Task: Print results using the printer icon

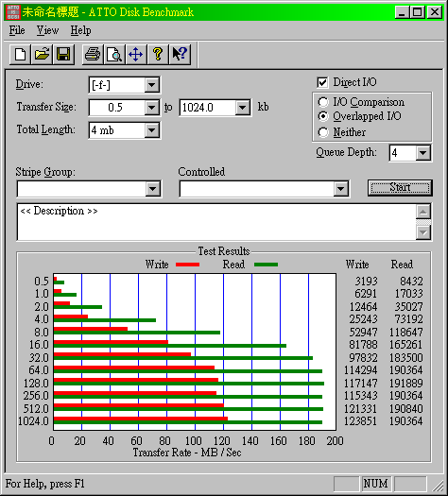Action: [x=93, y=55]
